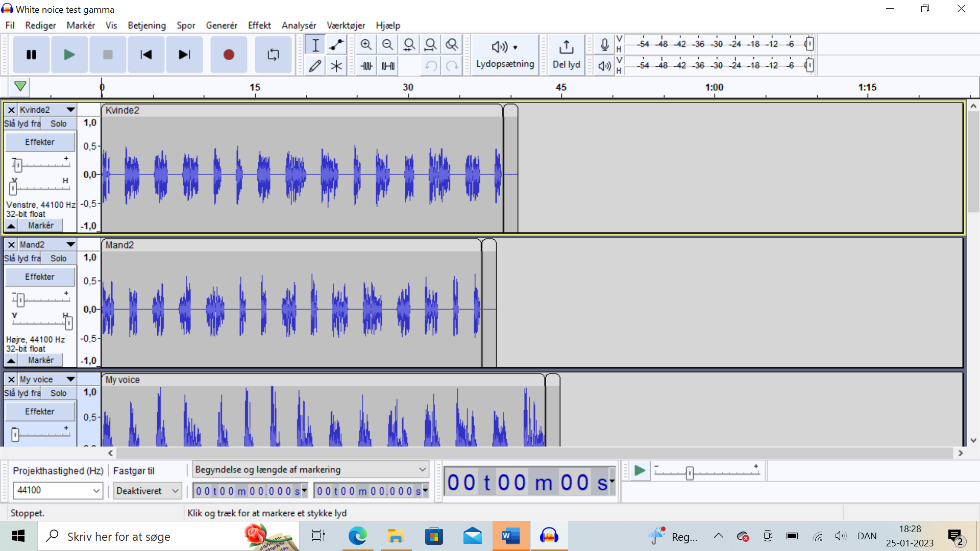Close the Mand2 track
Viewport: 980px width, 551px height.
[11, 244]
